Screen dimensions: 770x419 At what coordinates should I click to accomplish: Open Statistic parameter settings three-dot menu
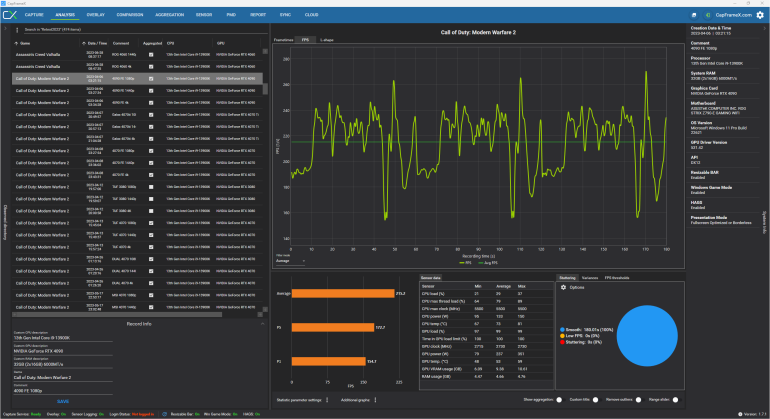point(327,400)
